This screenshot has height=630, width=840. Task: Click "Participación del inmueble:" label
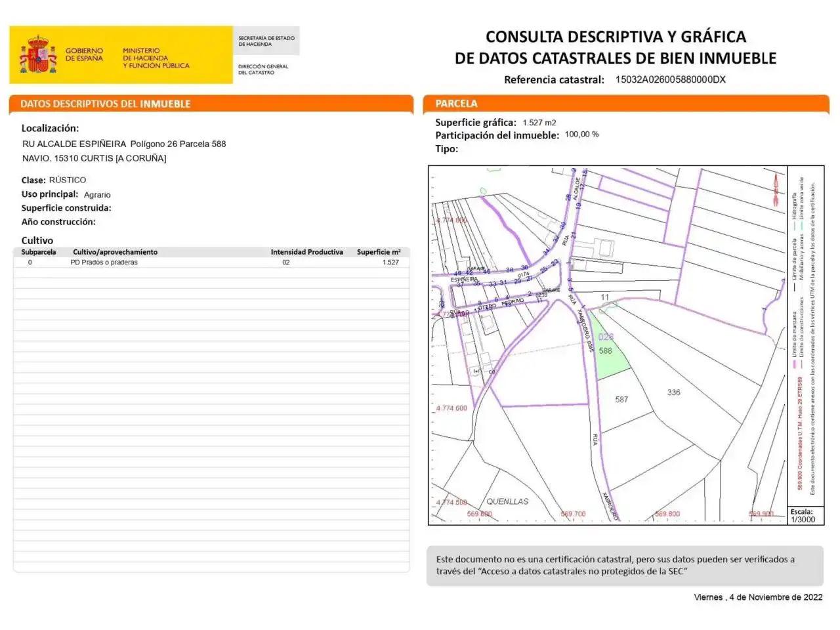coord(497,135)
